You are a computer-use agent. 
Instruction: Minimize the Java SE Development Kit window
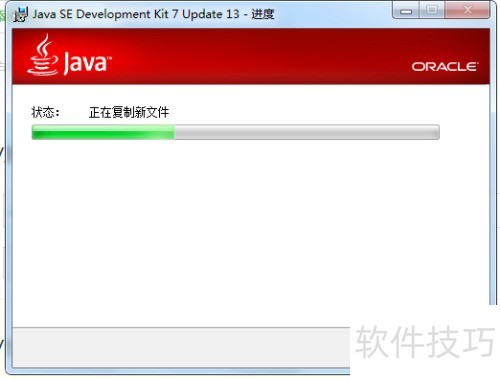[406, 11]
